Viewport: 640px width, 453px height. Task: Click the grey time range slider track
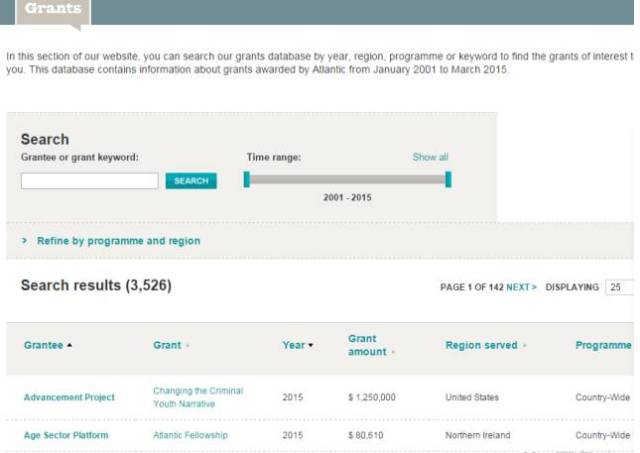[347, 180]
